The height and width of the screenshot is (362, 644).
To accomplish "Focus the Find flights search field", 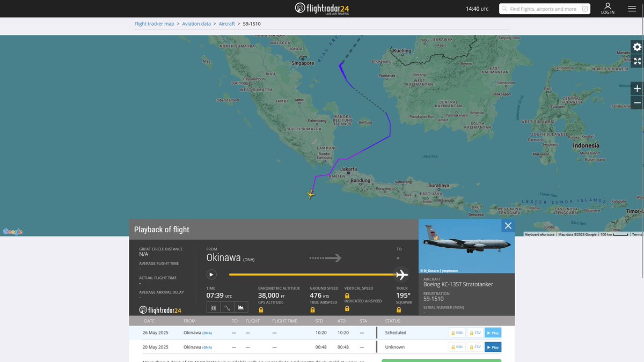I will pos(545,9).
